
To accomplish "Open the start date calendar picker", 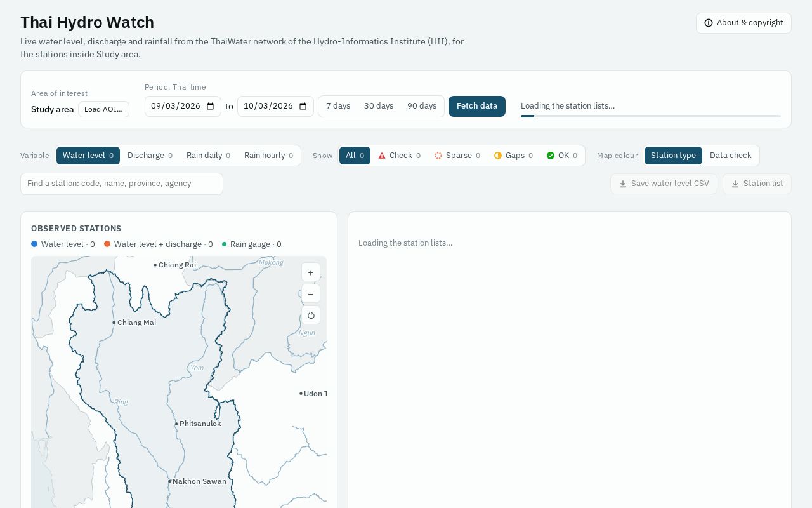I will [211, 106].
